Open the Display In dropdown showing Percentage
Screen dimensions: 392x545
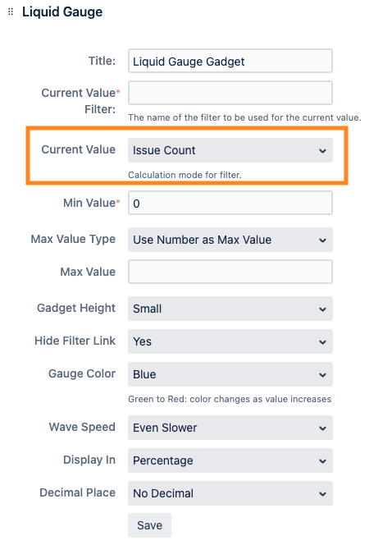point(230,460)
